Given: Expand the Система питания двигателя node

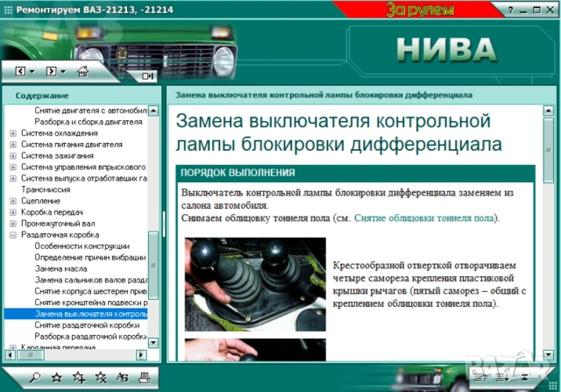Looking at the screenshot, I should [x=13, y=145].
